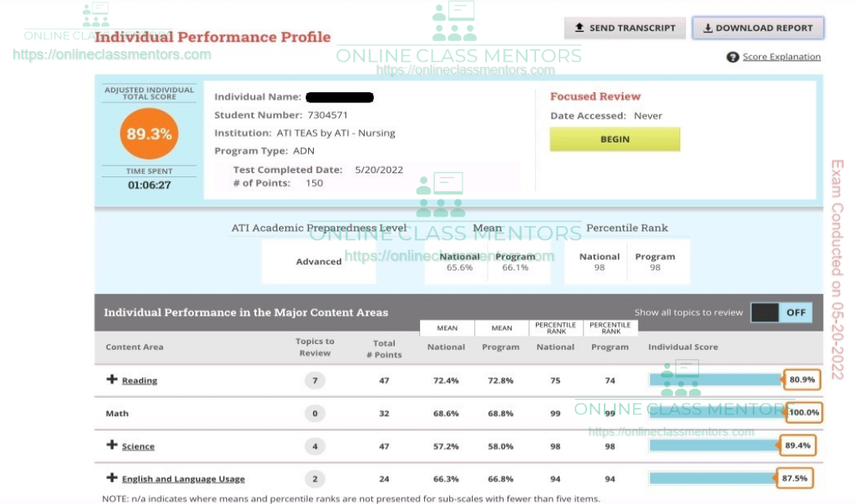Click the Send Transcript upload icon

579,28
